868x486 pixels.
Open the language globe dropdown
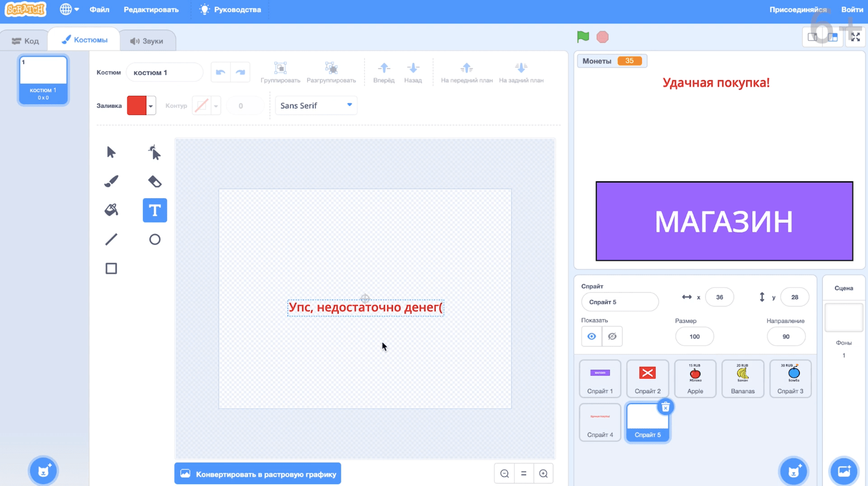[69, 10]
